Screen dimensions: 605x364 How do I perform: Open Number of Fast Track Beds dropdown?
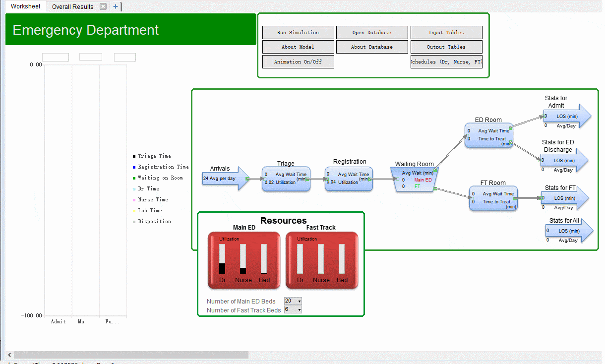click(x=293, y=310)
